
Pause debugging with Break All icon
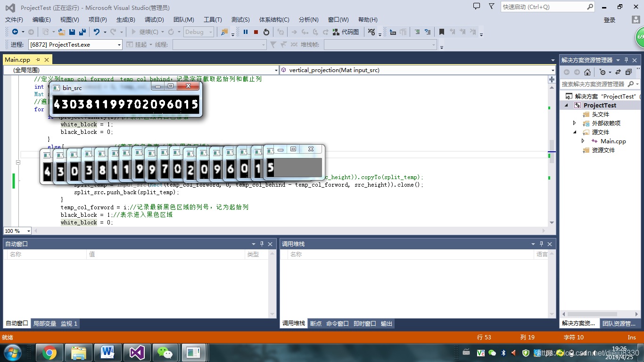coord(246,32)
